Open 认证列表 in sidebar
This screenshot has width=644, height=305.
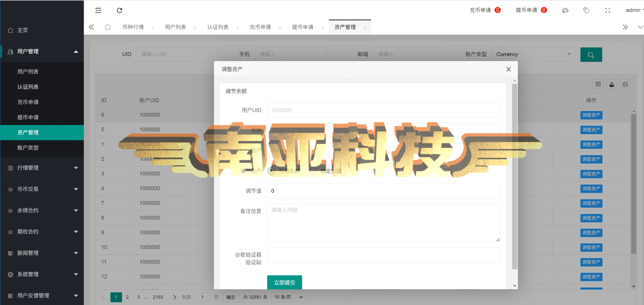pyautogui.click(x=42, y=87)
